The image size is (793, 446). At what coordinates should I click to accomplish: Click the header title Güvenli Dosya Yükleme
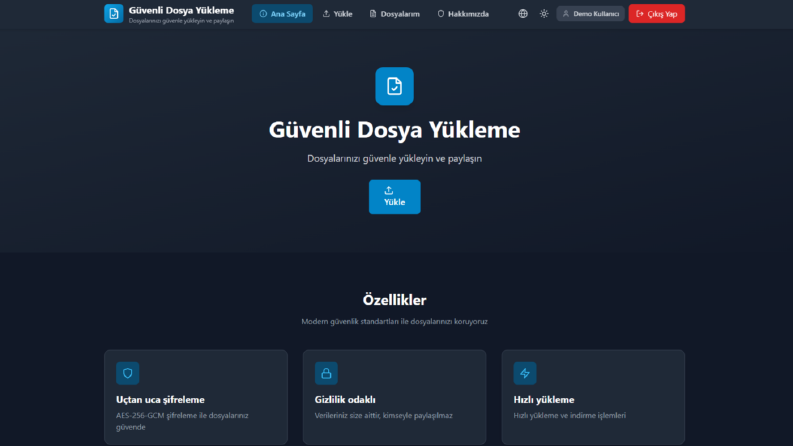point(181,10)
